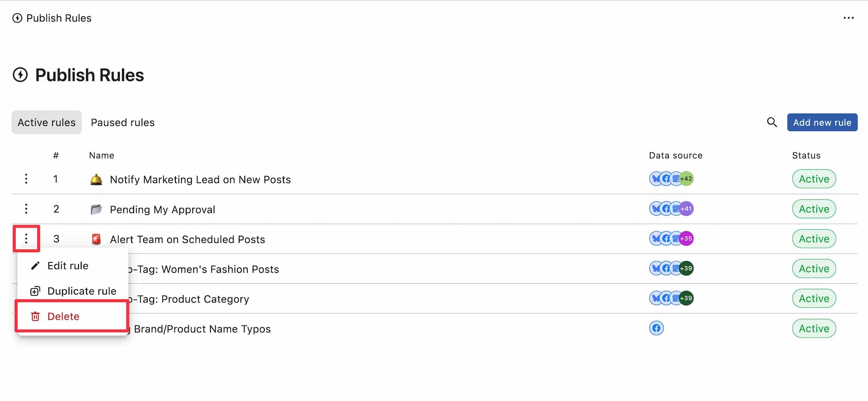Click the red trash icon for Delete
Image resolution: width=868 pixels, height=401 pixels.
pos(35,316)
